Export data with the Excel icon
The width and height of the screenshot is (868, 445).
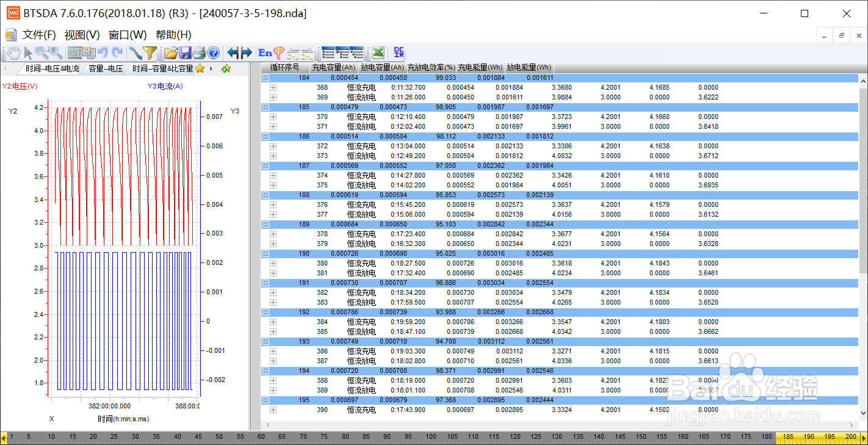(x=378, y=53)
